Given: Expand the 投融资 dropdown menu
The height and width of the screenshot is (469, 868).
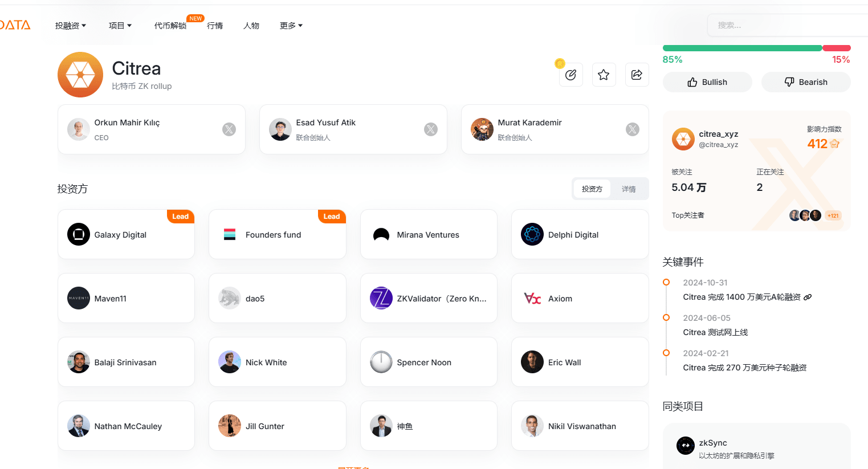Looking at the screenshot, I should pos(71,26).
